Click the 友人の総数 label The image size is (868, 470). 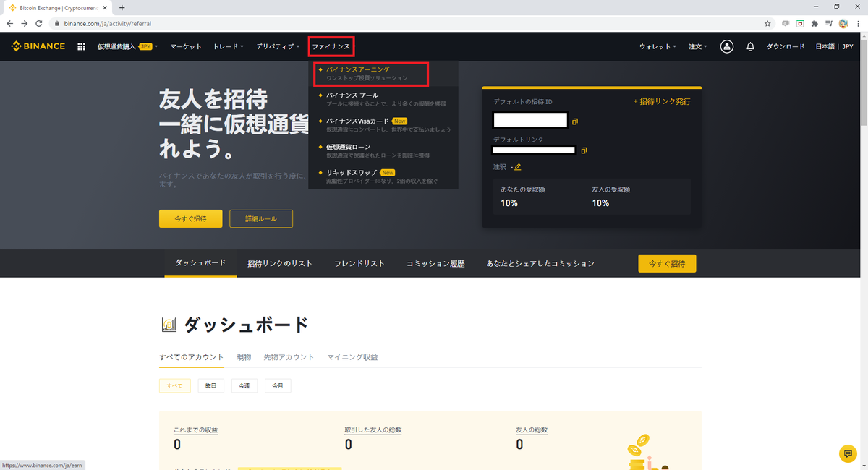tap(532, 430)
